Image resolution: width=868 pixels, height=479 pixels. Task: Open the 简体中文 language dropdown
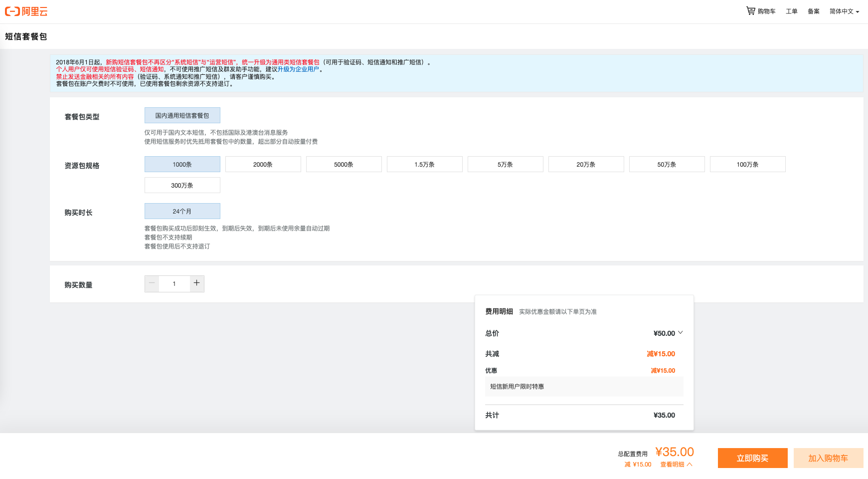click(x=844, y=11)
